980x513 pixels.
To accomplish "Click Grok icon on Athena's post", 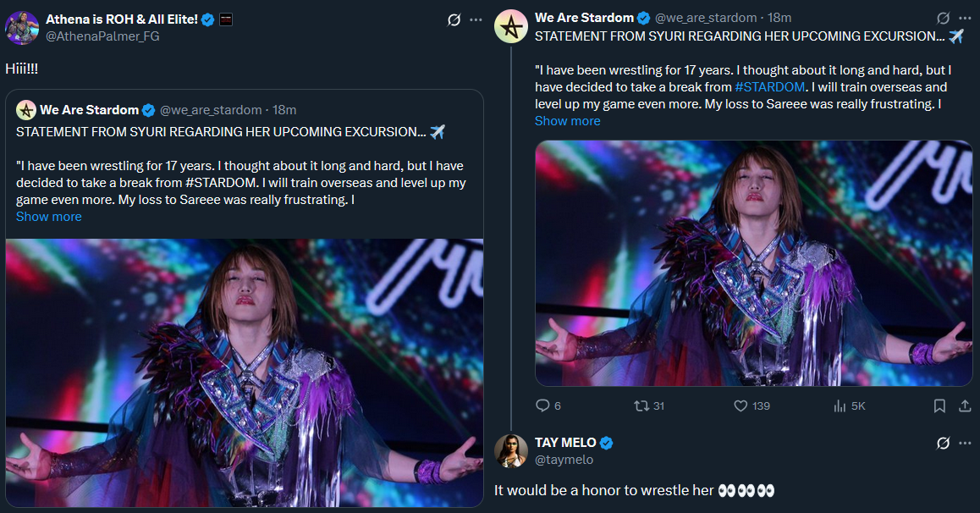I will click(x=454, y=19).
